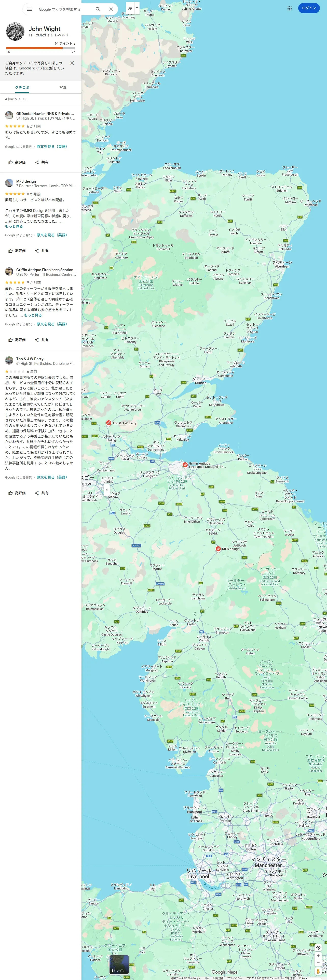Click the 日本 footer link

[207, 978]
